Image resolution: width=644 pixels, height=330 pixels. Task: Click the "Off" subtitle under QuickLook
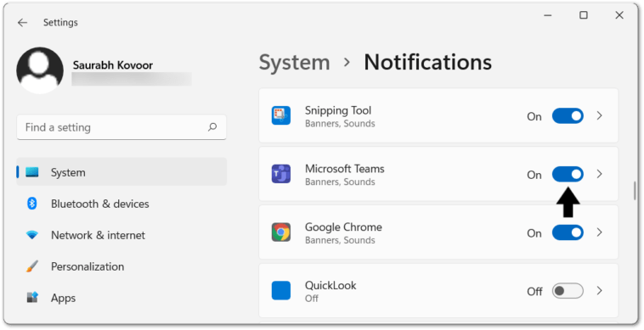click(311, 299)
